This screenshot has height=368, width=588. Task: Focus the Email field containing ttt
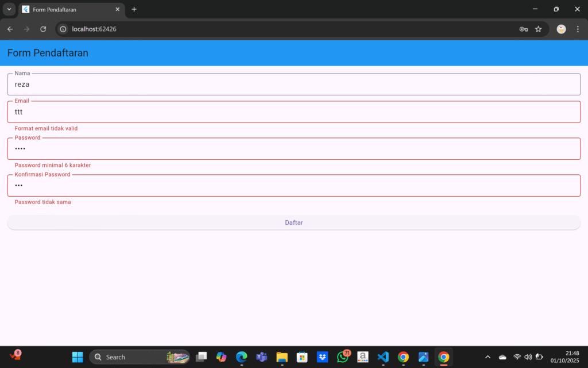[x=293, y=112]
